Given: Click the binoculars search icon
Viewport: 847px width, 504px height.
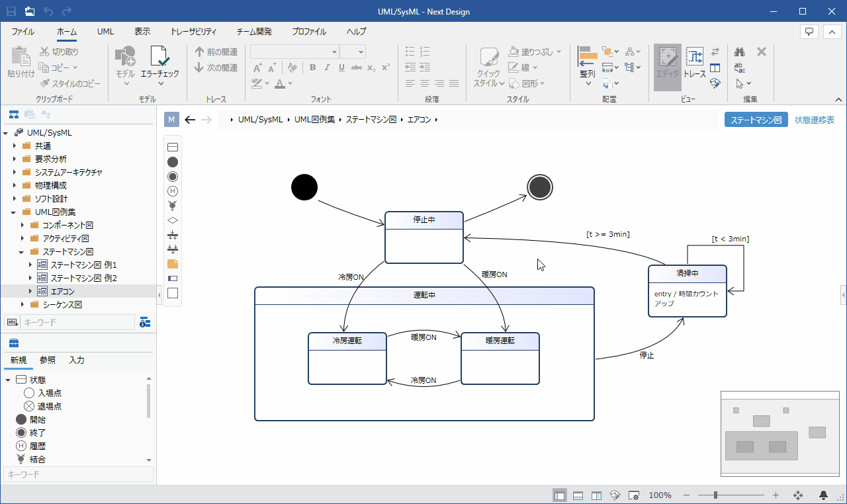Looking at the screenshot, I should point(740,52).
